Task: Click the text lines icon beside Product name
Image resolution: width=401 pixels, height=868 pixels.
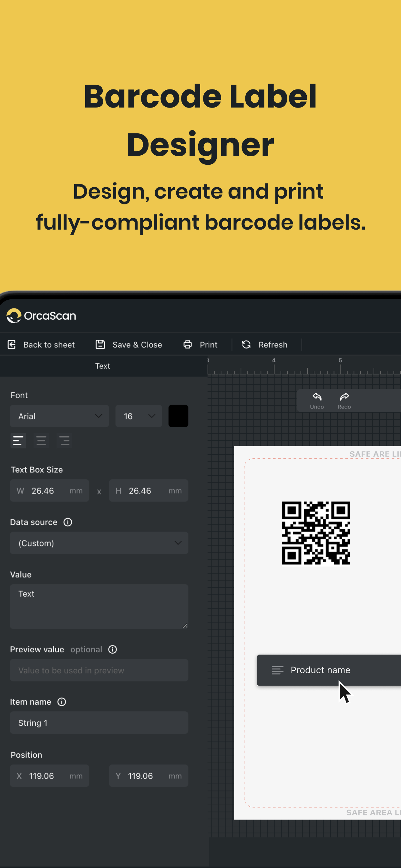Action: click(277, 670)
